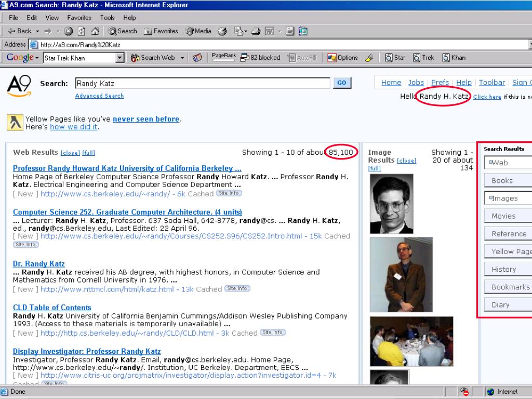Toggle the Yellow Pages results button

(508, 251)
